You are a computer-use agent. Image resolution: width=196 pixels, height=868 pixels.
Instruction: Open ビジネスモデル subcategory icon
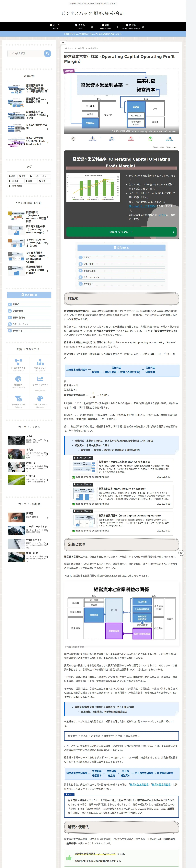pos(18,365)
